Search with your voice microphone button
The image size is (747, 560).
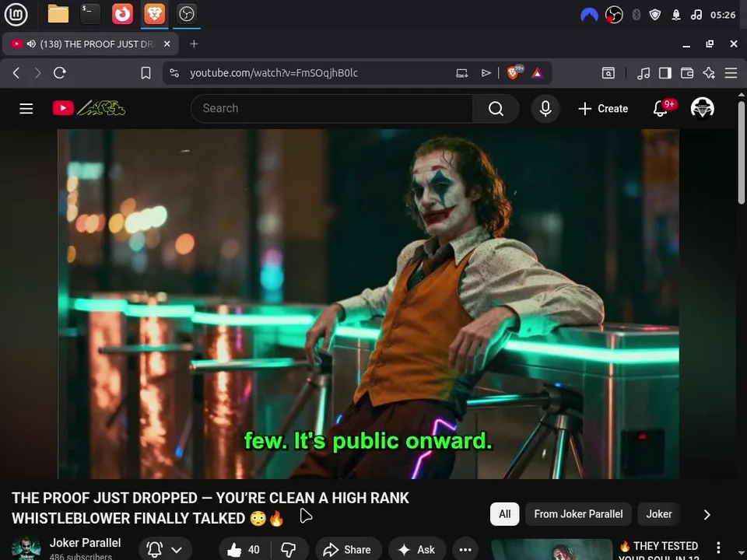point(545,109)
